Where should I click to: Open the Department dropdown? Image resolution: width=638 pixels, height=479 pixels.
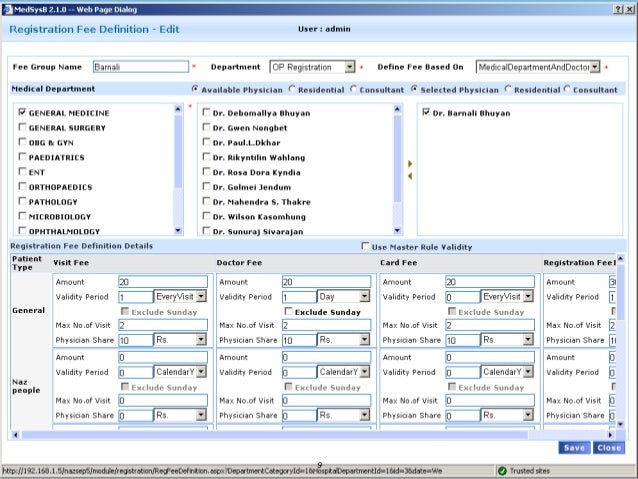point(350,67)
